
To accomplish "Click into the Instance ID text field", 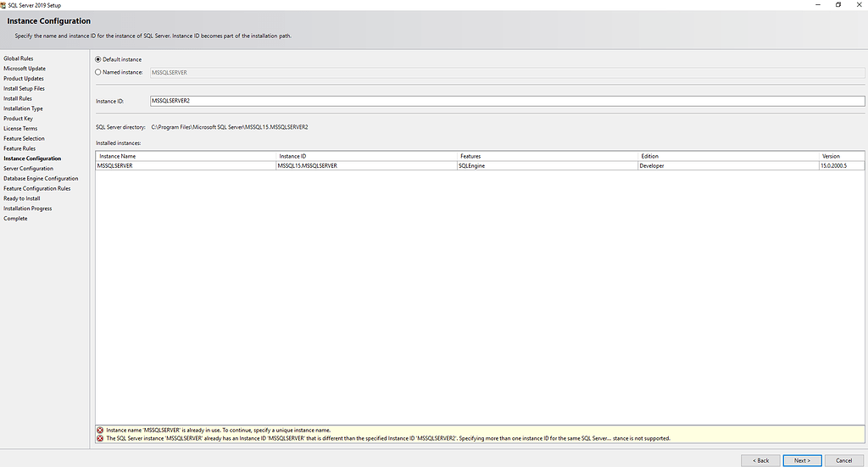I will point(506,100).
